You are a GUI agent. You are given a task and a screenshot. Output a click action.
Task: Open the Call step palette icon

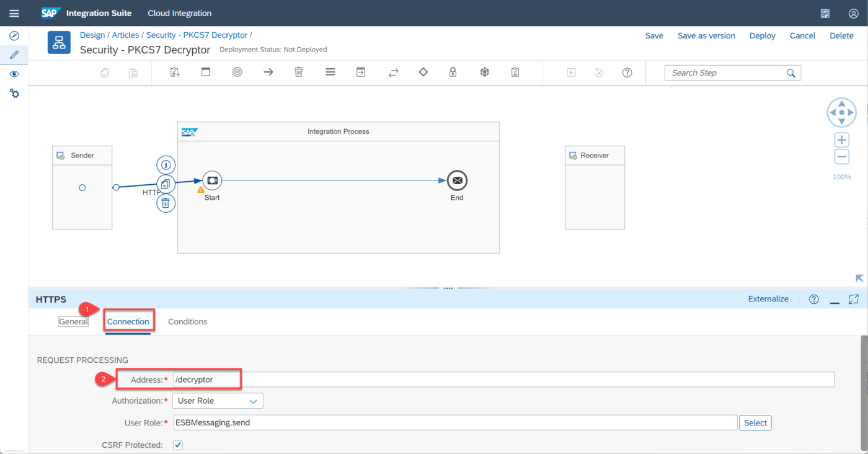pos(361,72)
